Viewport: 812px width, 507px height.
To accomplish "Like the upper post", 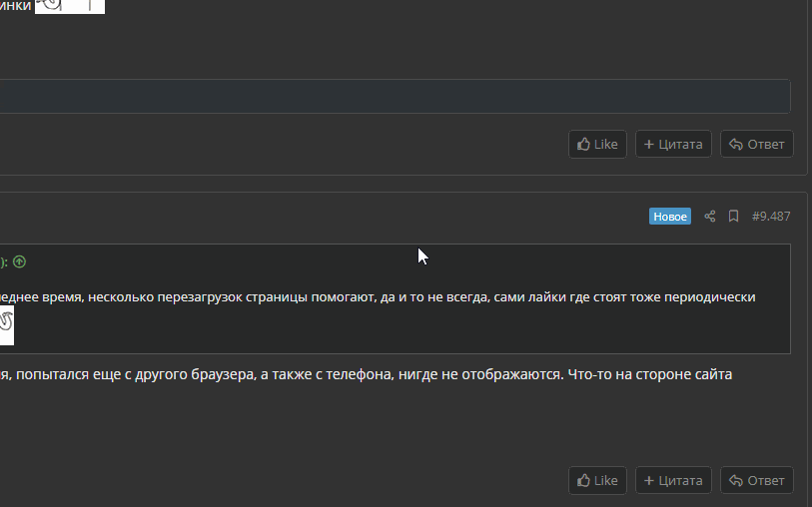I will 597,145.
